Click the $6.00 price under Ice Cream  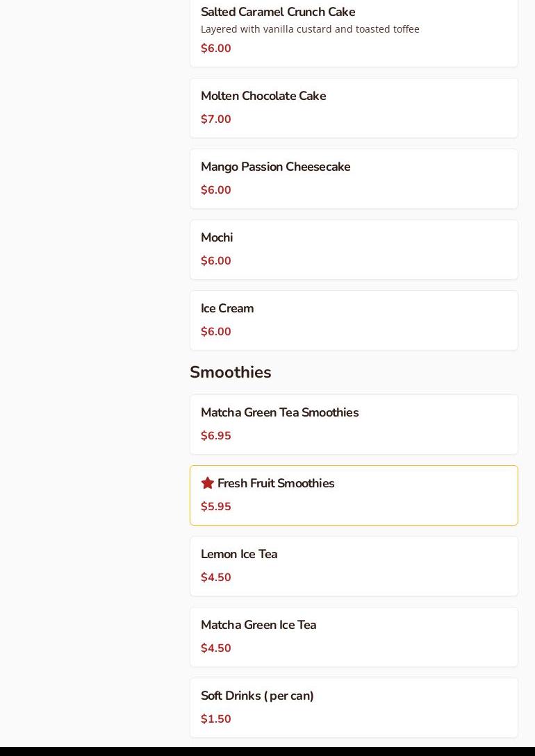[216, 332]
